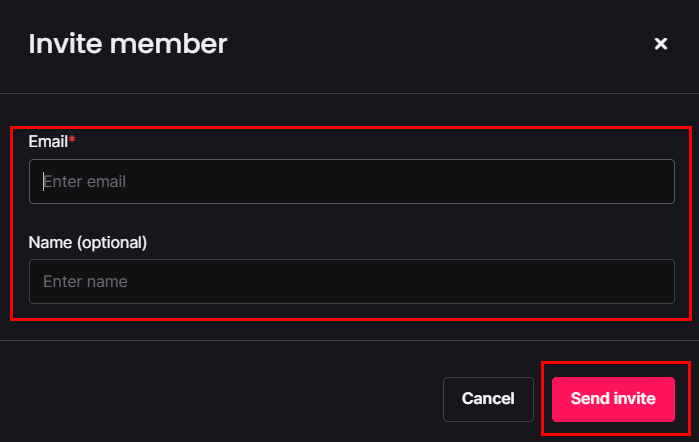Click the Send invite button
The width and height of the screenshot is (699, 442).
613,399
